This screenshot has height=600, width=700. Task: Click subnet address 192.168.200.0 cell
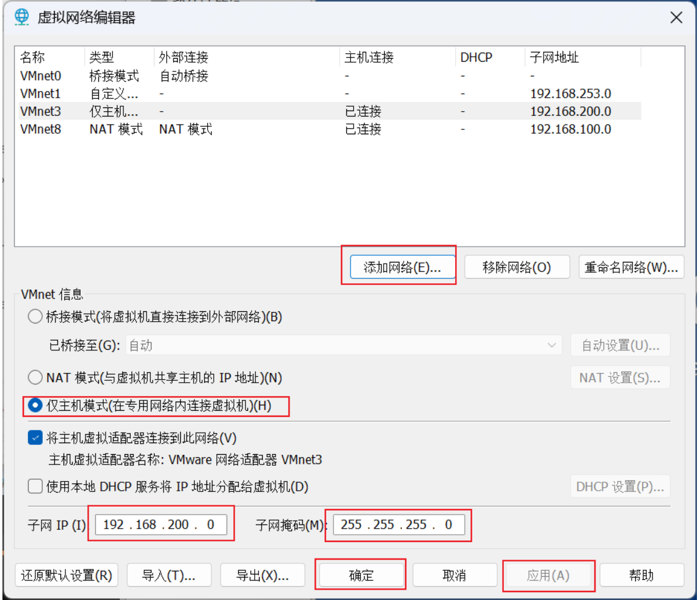point(571,111)
